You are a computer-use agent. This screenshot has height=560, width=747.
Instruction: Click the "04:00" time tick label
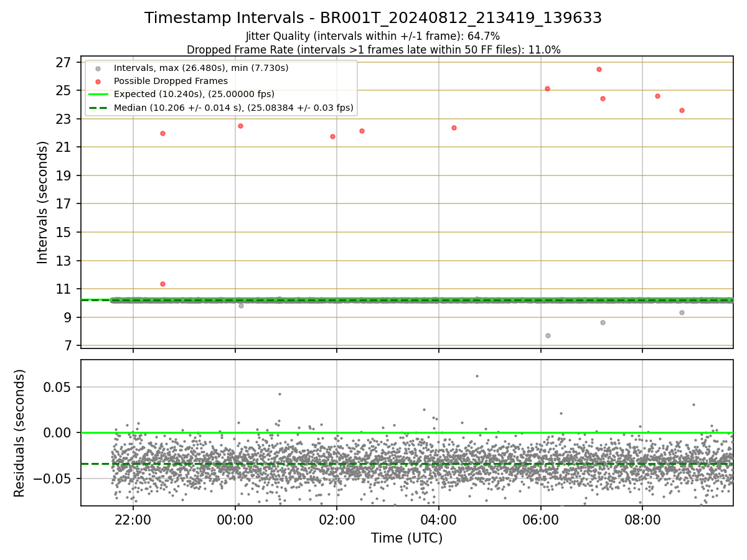[439, 520]
